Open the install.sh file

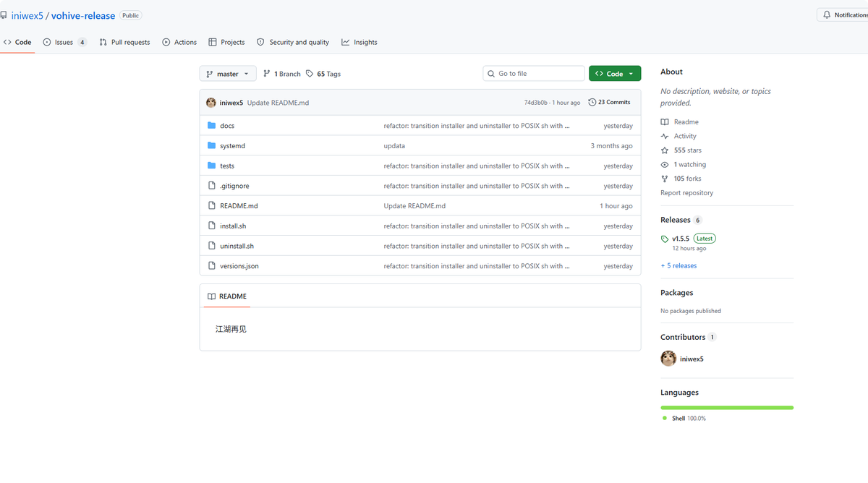233,226
